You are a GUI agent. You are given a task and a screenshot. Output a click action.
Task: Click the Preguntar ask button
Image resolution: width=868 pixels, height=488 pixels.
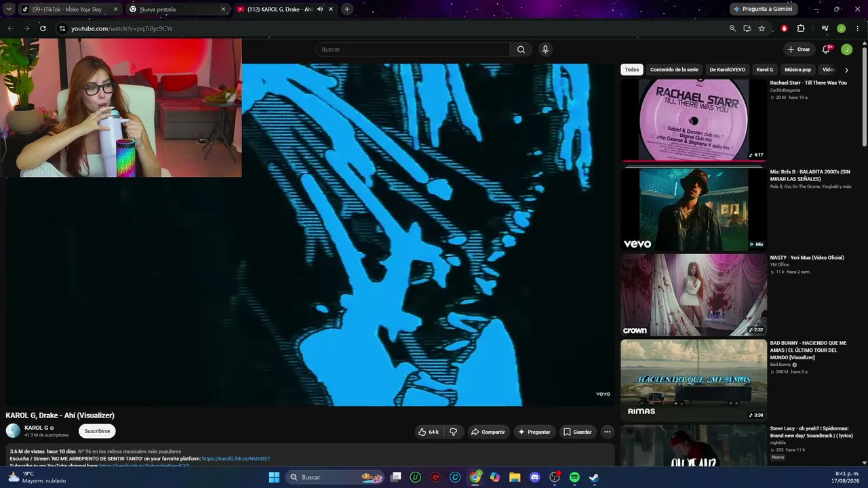coord(534,432)
